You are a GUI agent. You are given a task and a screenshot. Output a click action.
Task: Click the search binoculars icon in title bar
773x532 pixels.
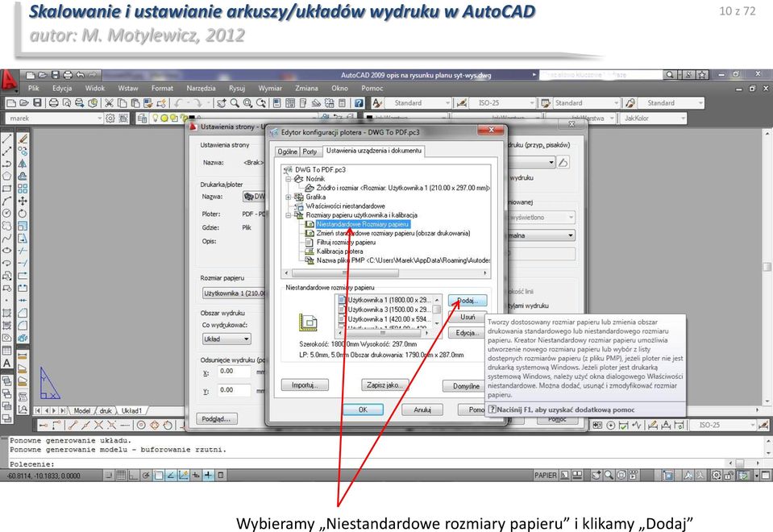670,75
